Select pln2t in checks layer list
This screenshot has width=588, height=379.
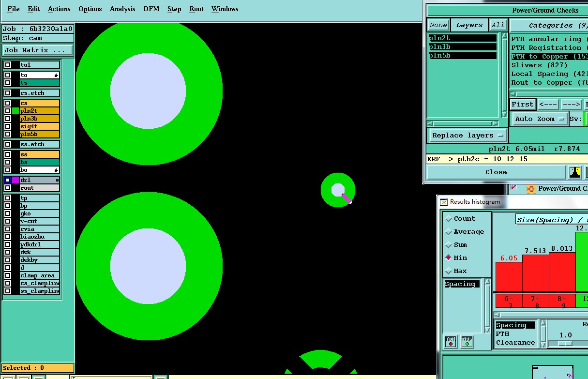[463, 38]
